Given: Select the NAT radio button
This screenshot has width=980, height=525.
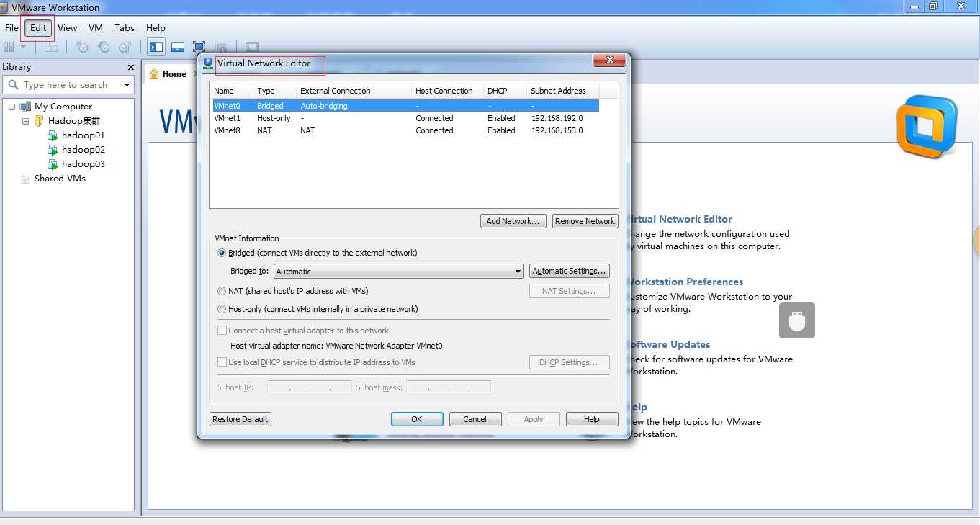Looking at the screenshot, I should coord(222,292).
